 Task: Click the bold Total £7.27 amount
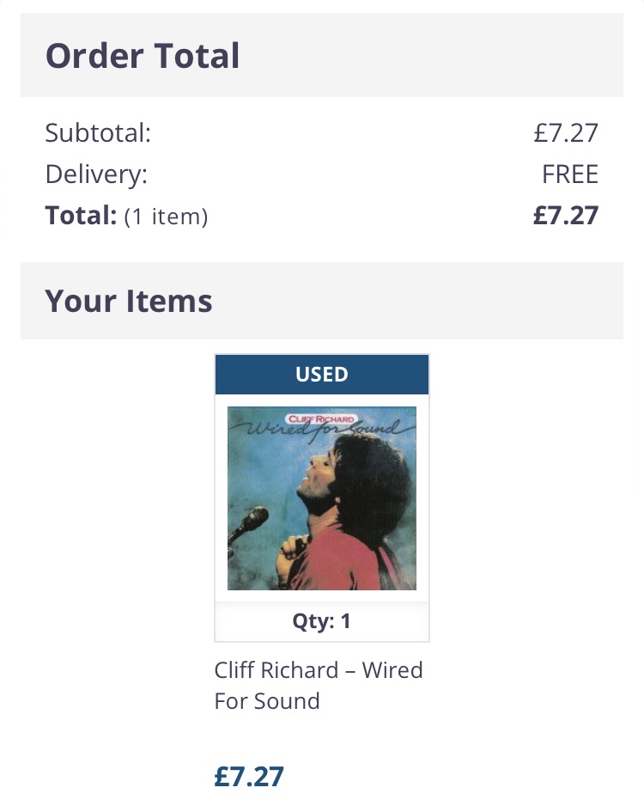click(566, 216)
